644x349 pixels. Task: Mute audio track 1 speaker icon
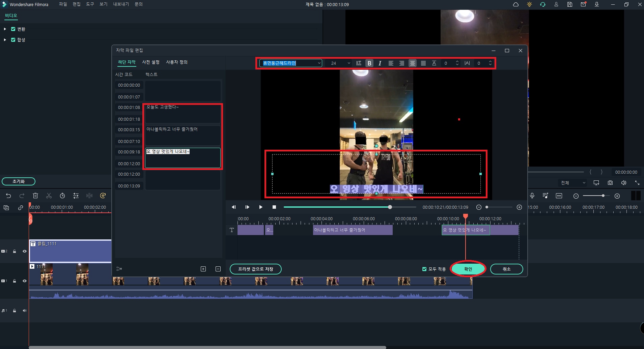point(24,311)
